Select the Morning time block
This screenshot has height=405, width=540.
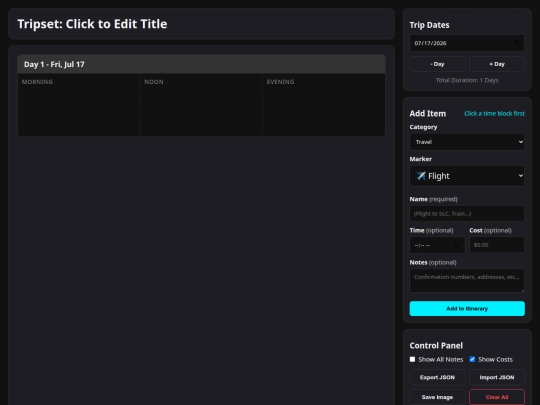pos(79,105)
